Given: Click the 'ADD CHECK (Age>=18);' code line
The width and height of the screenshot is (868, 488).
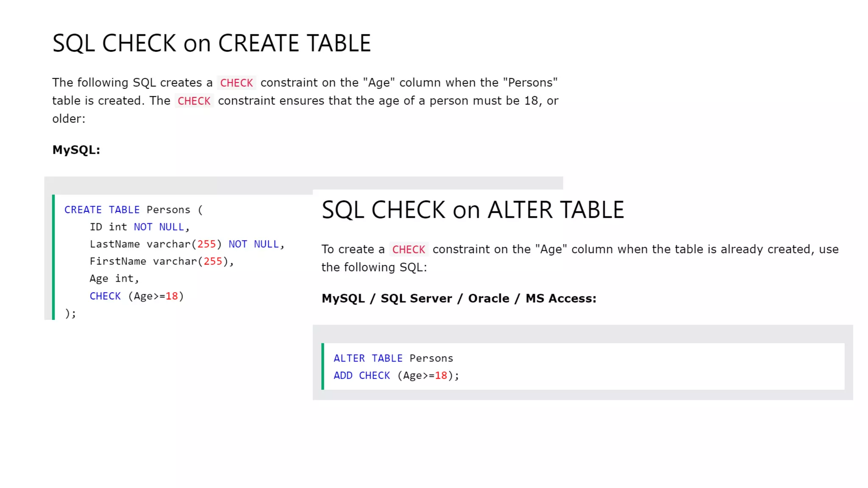Looking at the screenshot, I should [x=396, y=376].
